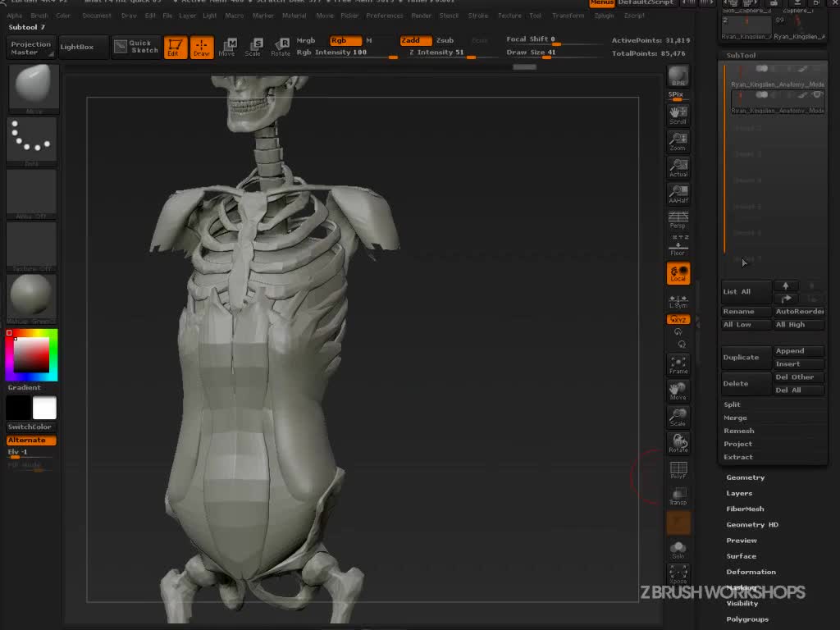Expand the Geometry section
The height and width of the screenshot is (630, 840).
pos(745,477)
